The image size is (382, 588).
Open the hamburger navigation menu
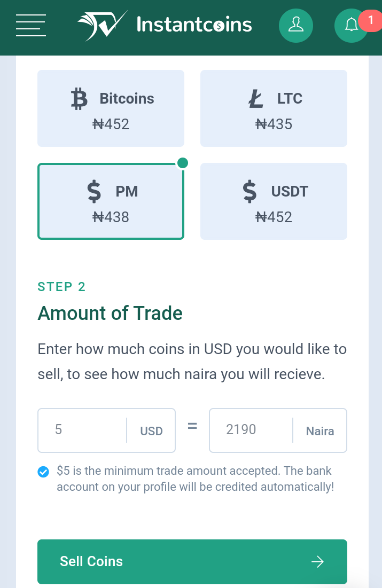31,25
